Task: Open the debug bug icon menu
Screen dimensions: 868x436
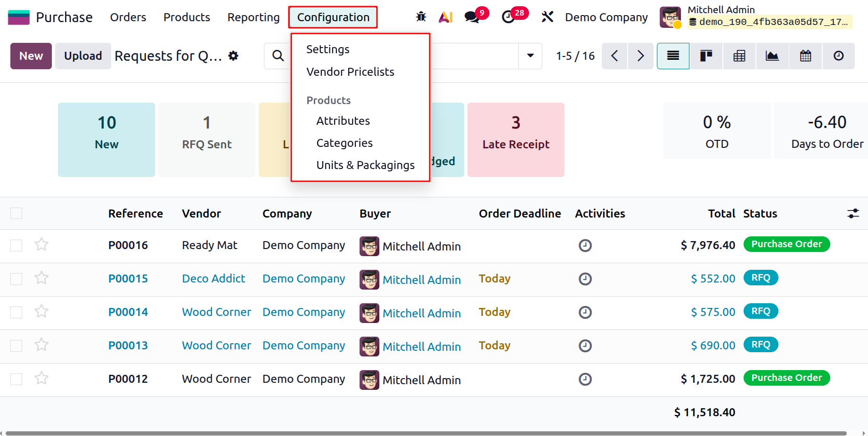Action: point(421,17)
